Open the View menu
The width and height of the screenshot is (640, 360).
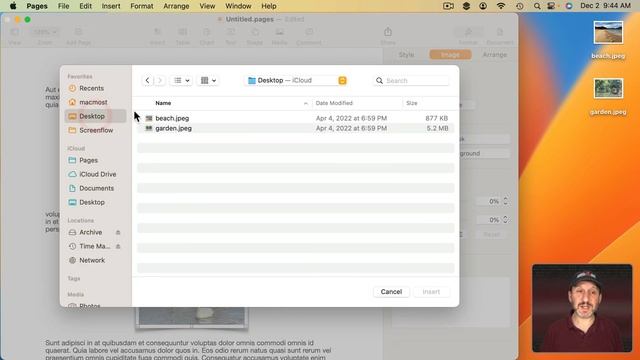pyautogui.click(x=207, y=6)
